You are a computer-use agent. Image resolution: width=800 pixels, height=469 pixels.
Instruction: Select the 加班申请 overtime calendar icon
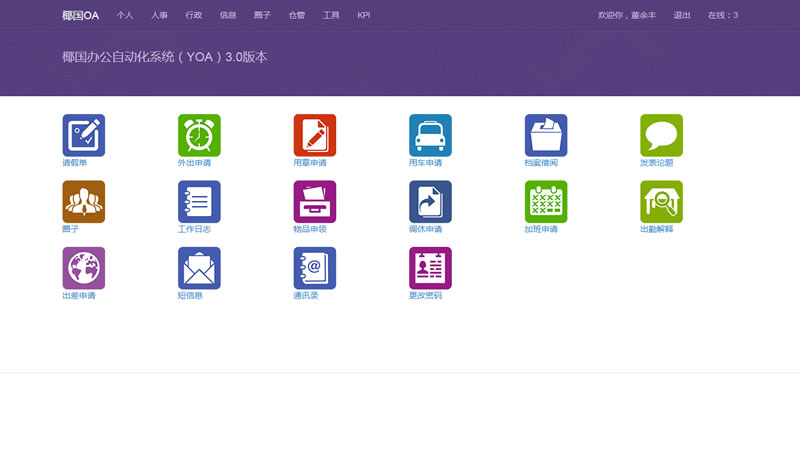[545, 201]
